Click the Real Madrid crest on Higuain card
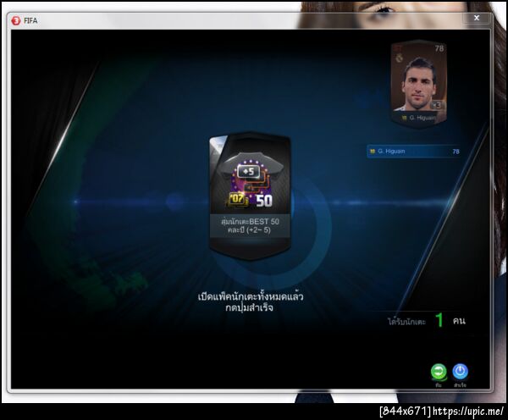The image size is (508, 420). pyautogui.click(x=400, y=58)
